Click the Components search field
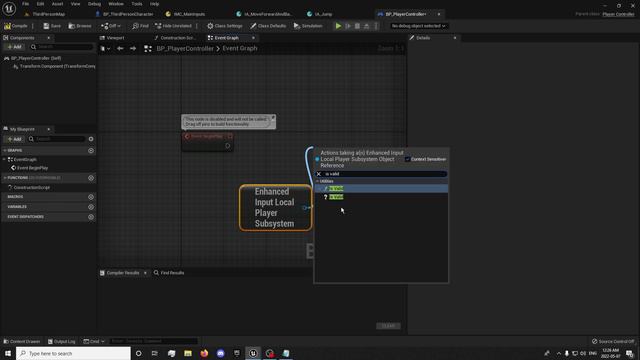Screen dimensions: 640x360 pos(62,47)
